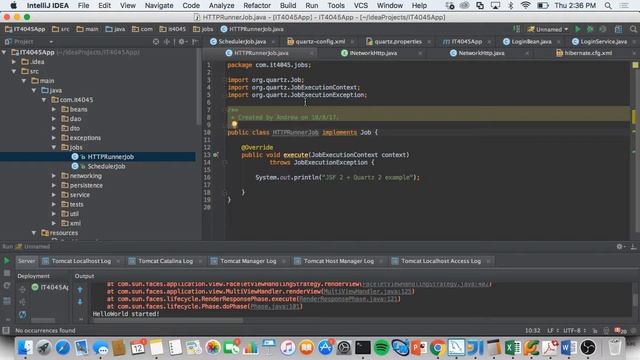This screenshot has width=640, height=360.
Task: Close the Tomcat Manager Log tab
Action: 284,261
